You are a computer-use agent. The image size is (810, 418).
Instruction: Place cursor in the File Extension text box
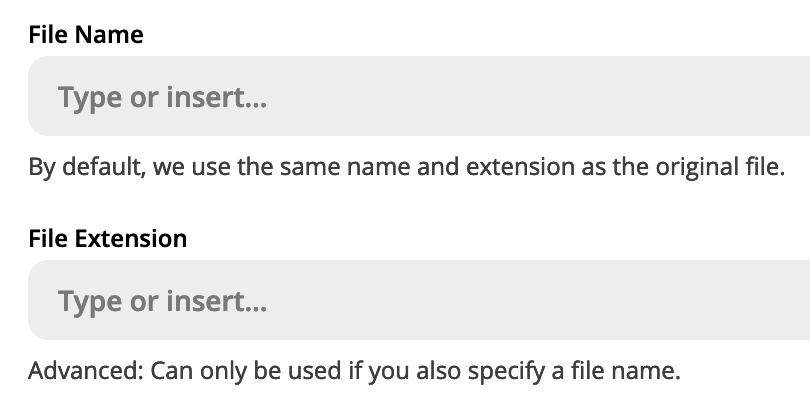pyautogui.click(x=419, y=300)
